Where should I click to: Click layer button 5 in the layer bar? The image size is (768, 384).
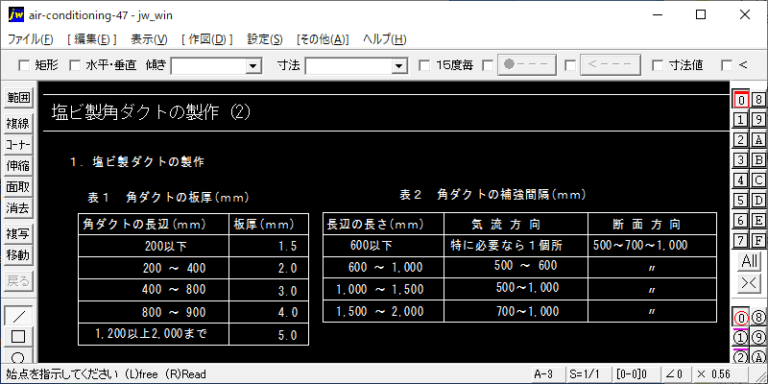pyautogui.click(x=741, y=200)
